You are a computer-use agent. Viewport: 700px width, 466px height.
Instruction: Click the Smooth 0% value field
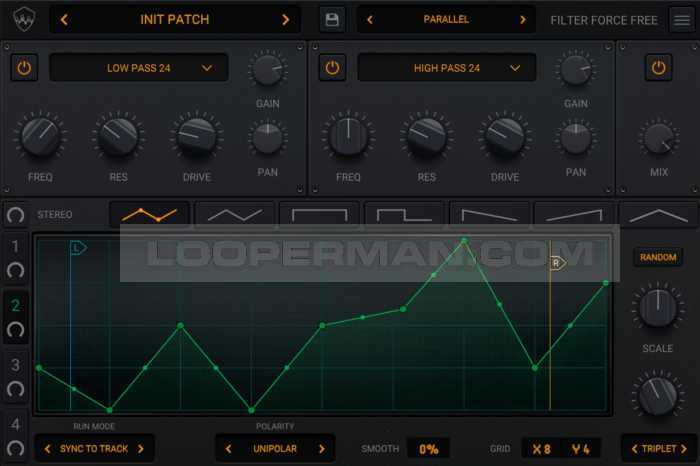click(x=428, y=449)
